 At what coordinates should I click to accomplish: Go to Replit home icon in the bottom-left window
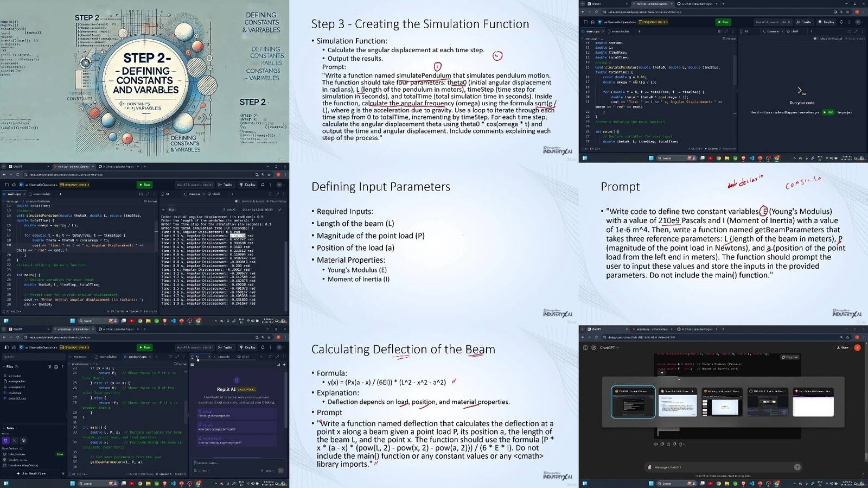(x=14, y=347)
